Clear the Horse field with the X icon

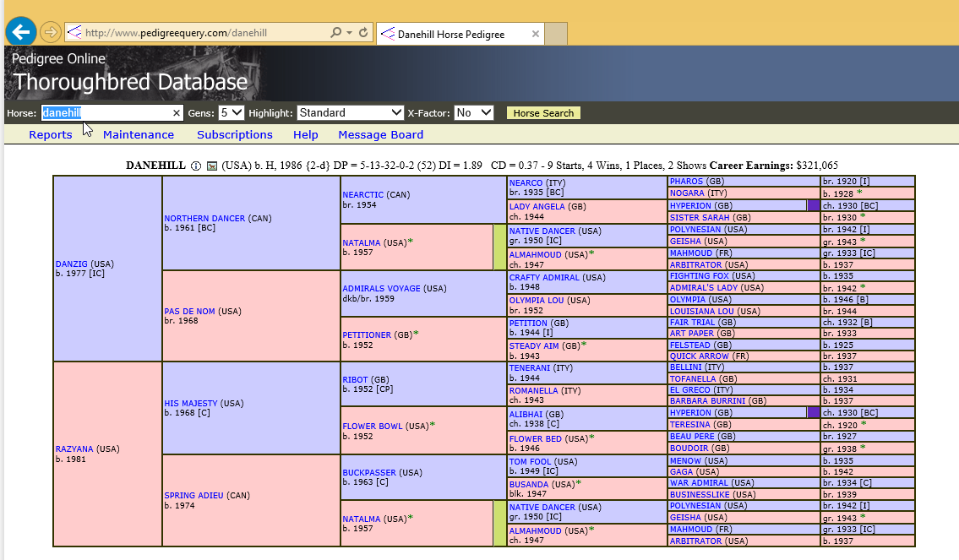177,113
